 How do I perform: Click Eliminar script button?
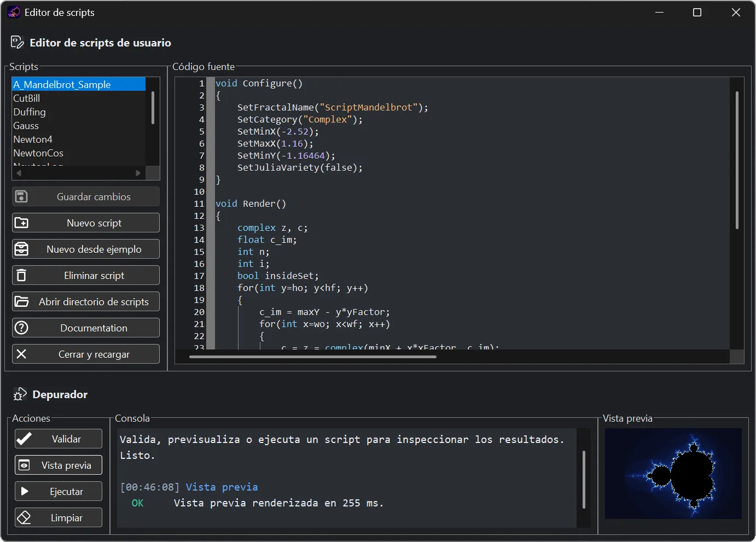(x=86, y=275)
